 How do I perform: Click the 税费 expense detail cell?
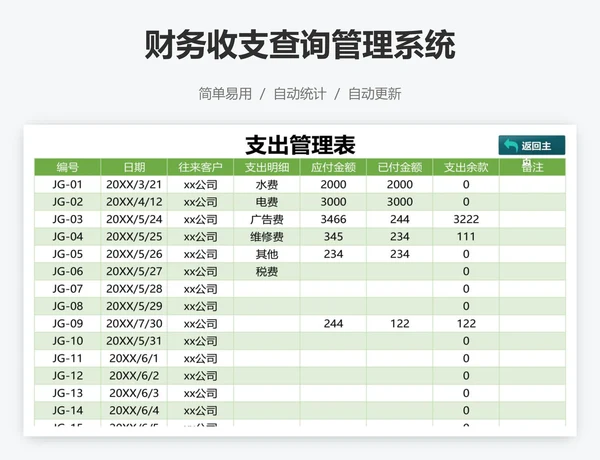[267, 271]
